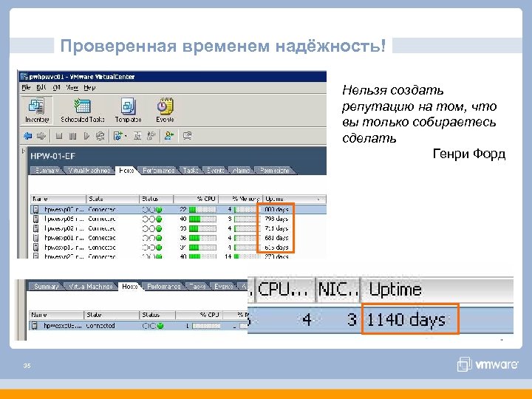532x399 pixels.
Task: Click the Power Off stop icon
Action: [x=58, y=136]
